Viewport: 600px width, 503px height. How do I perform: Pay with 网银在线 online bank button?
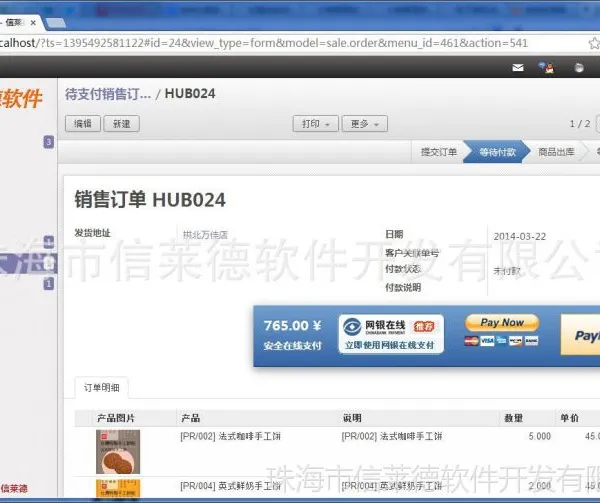[391, 334]
